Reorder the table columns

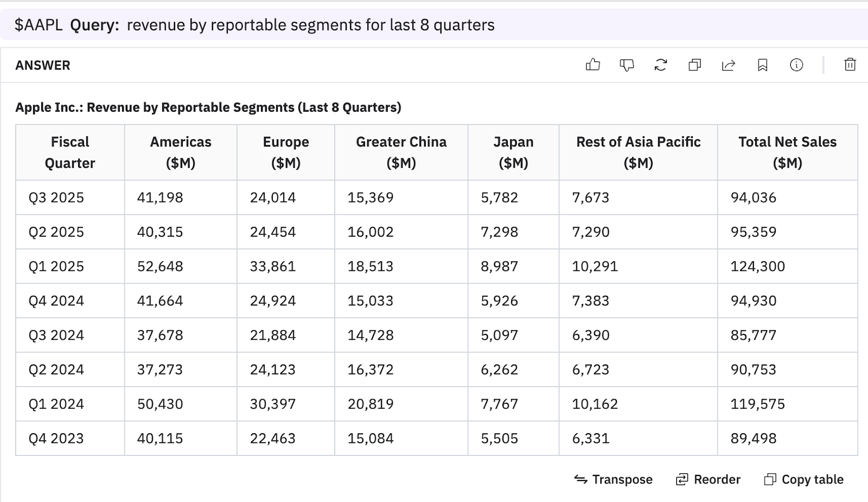[x=708, y=479]
